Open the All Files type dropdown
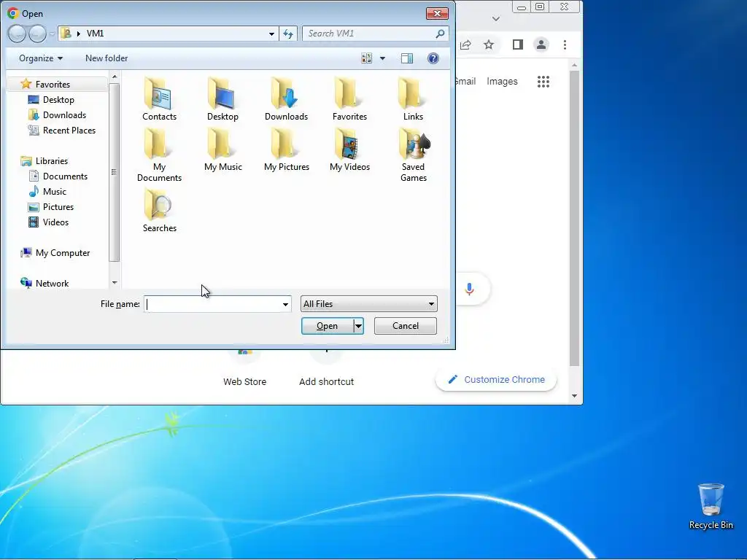 [368, 304]
